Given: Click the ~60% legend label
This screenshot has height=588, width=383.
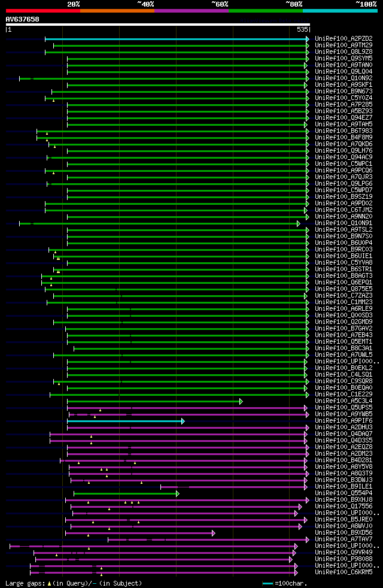Looking at the screenshot, I should 220,4.
